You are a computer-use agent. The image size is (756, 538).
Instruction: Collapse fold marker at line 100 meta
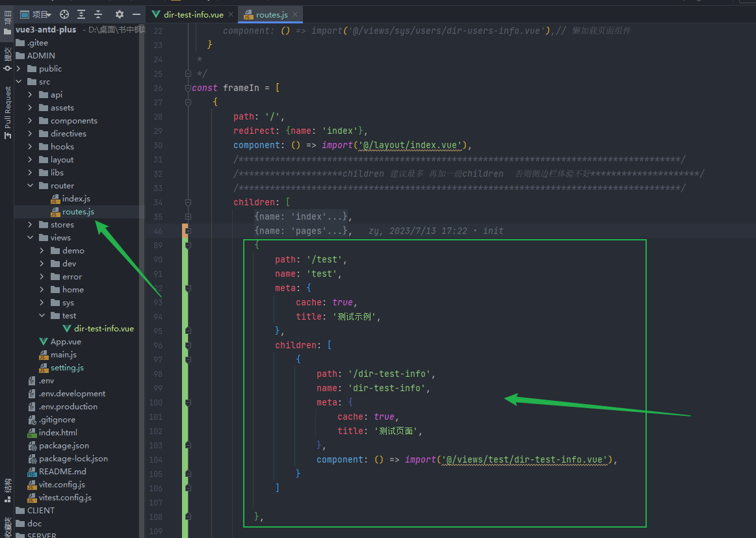click(189, 403)
